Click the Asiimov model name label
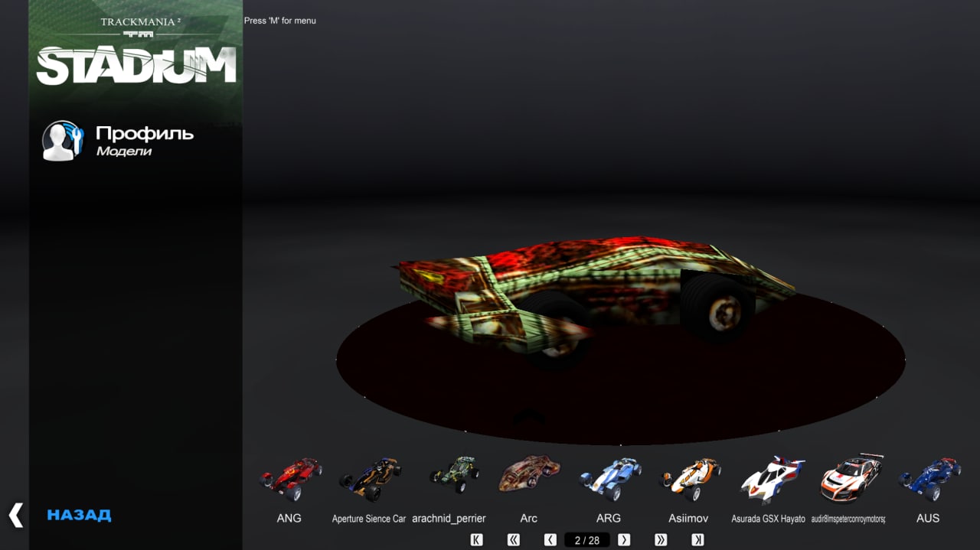 (689, 518)
